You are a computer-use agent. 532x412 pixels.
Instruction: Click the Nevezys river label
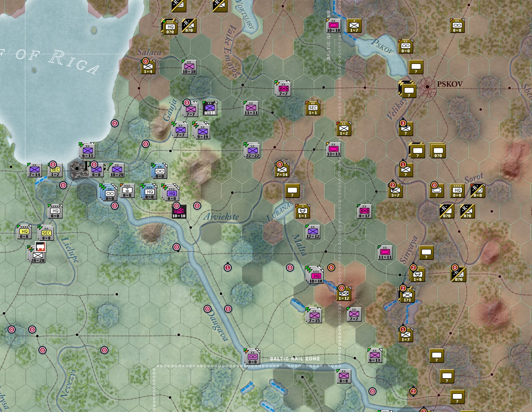[x=68, y=384]
